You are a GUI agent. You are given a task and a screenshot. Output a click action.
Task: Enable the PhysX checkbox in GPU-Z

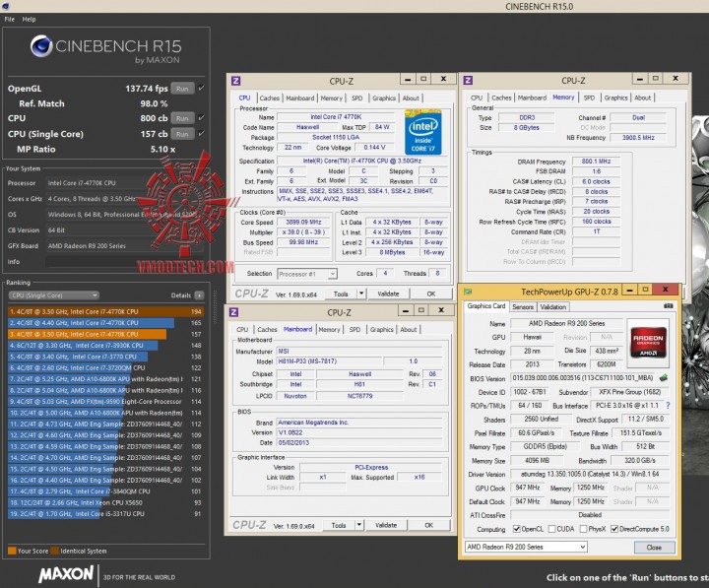pos(583,529)
